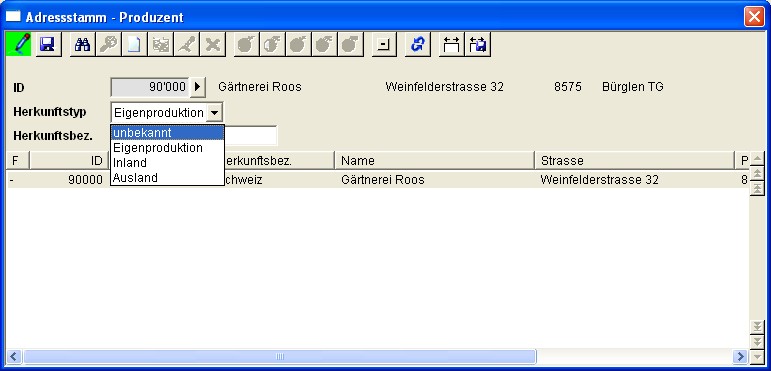Viewport: 771px width, 371px height.
Task: Click the arrow button beside ID field
Action: click(x=198, y=87)
